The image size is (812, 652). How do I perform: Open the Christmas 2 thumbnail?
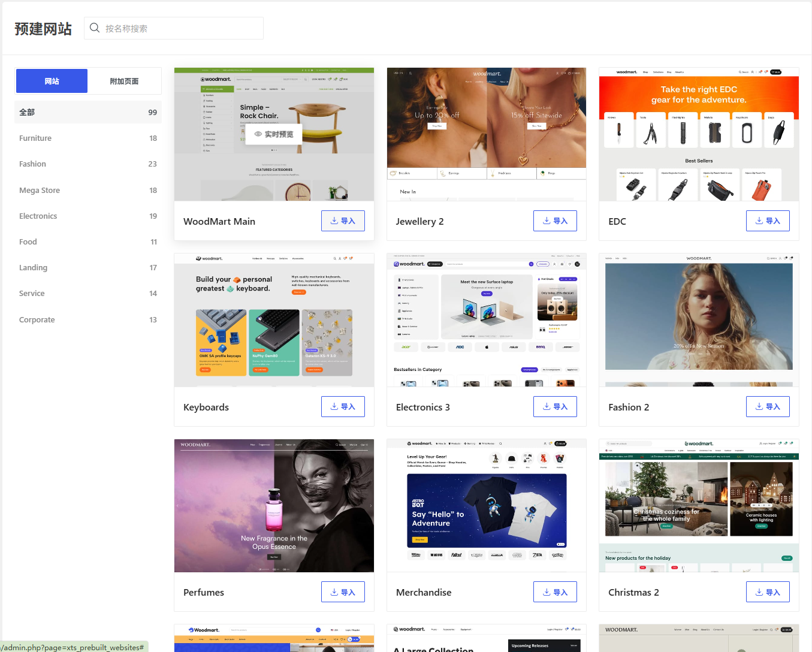point(699,506)
